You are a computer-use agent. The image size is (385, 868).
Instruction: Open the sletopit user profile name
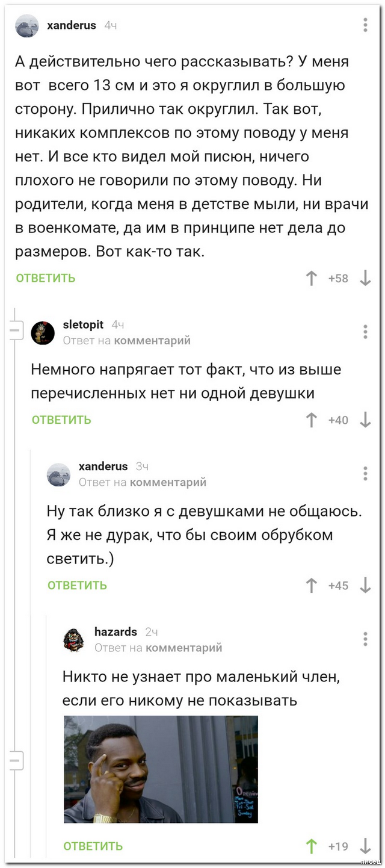84,325
